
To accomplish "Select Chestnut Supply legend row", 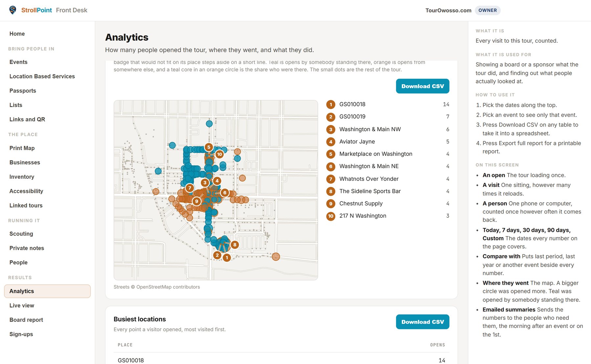I will (x=388, y=204).
